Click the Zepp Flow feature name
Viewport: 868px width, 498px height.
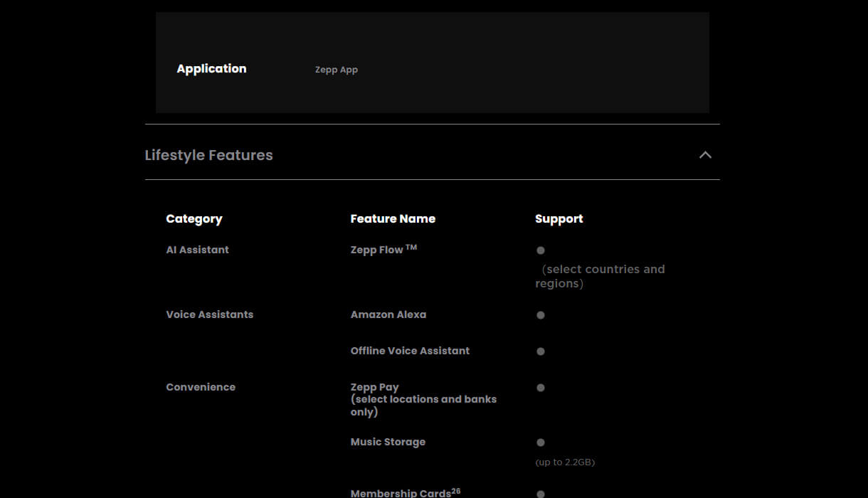point(377,250)
